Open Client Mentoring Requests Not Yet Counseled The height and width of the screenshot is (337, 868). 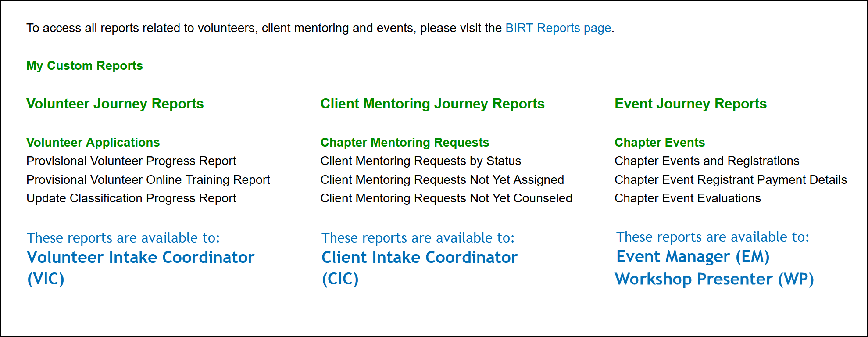click(x=446, y=198)
